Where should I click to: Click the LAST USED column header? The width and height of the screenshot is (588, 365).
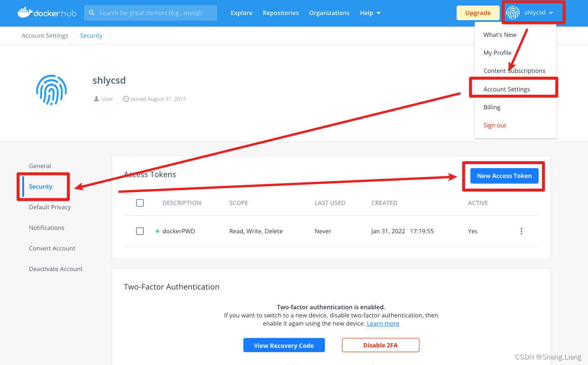pyautogui.click(x=330, y=203)
